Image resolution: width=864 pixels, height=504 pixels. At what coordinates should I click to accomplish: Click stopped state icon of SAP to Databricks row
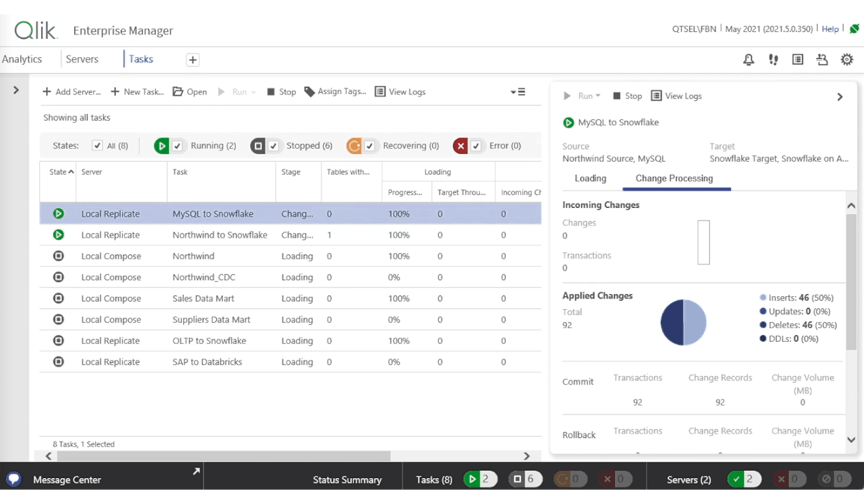pos(58,361)
